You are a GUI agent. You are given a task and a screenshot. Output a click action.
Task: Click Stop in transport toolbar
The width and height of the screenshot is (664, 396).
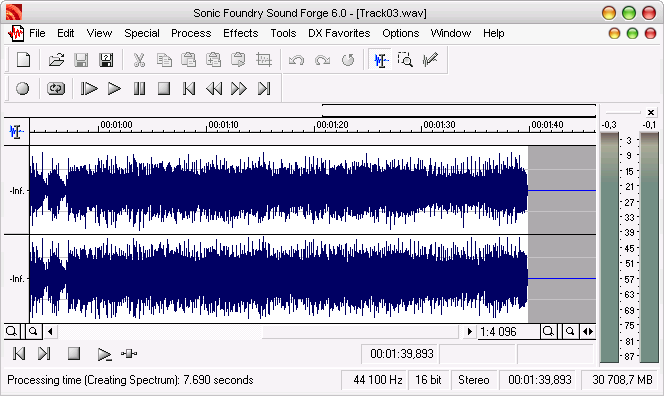pos(164,89)
